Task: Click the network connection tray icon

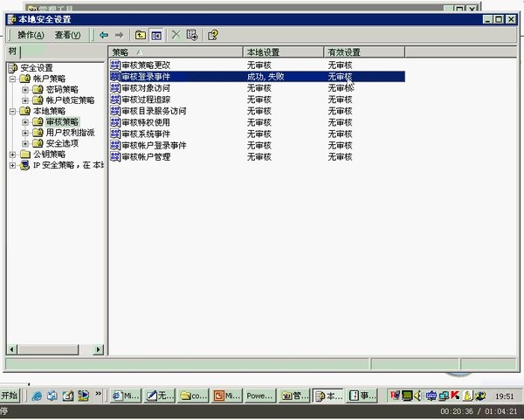Action: point(444,396)
